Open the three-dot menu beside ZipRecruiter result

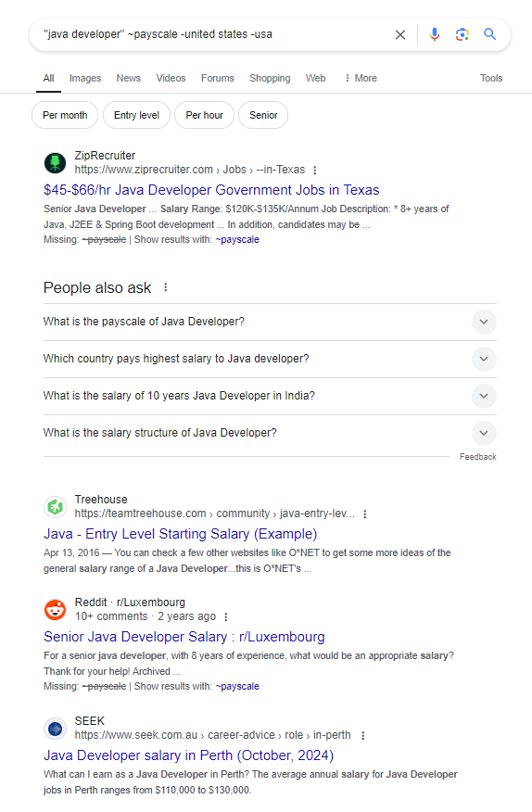tap(314, 170)
